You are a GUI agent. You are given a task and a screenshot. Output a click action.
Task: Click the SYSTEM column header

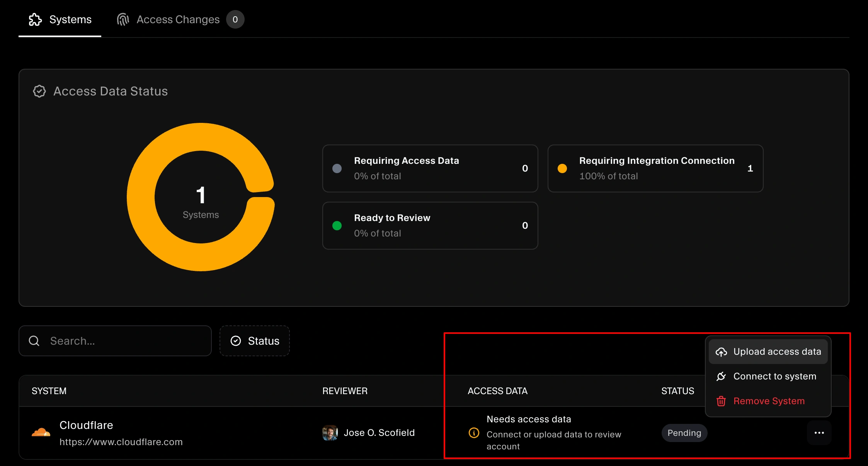point(49,391)
